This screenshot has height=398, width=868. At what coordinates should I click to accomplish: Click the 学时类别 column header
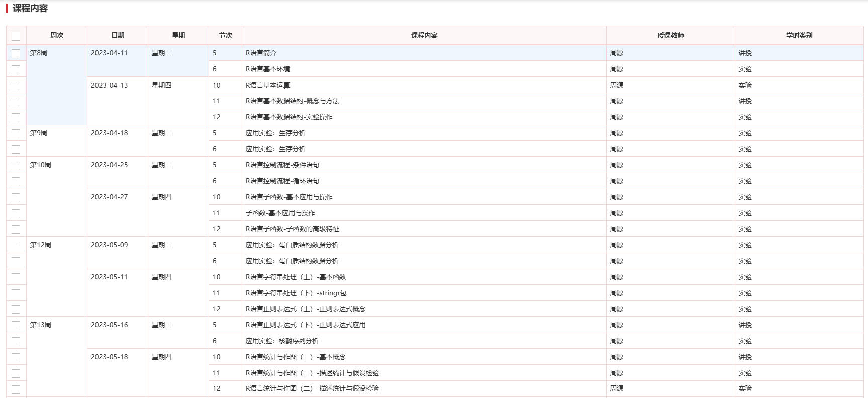[x=799, y=35]
